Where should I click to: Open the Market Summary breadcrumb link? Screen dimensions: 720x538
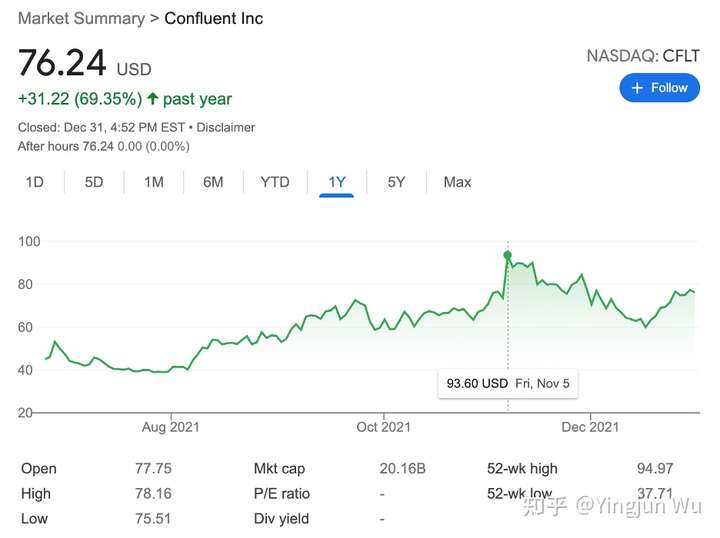coord(81,18)
